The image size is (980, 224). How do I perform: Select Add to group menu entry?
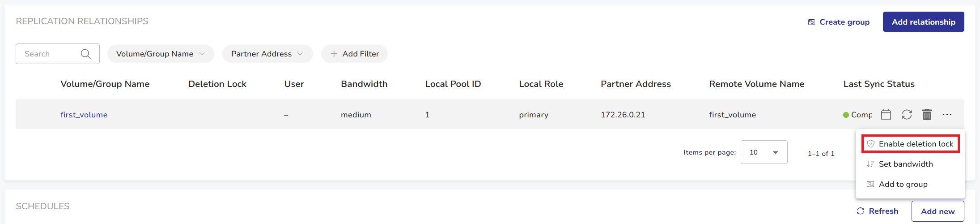903,184
